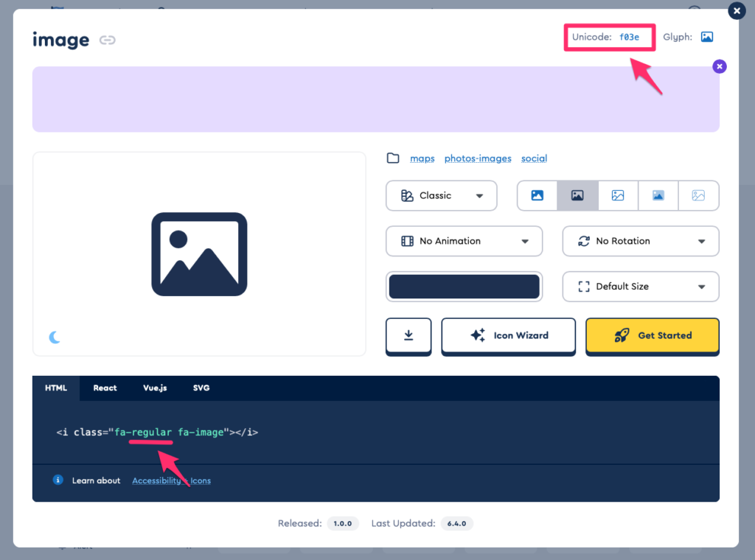This screenshot has height=560, width=755.
Task: Switch to the React code tab
Action: pyautogui.click(x=105, y=388)
